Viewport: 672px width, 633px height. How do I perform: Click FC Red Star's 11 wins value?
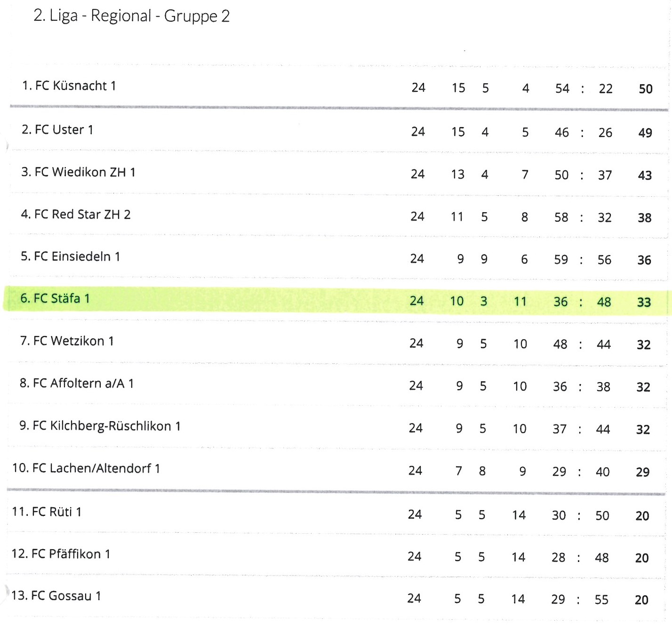(x=457, y=217)
